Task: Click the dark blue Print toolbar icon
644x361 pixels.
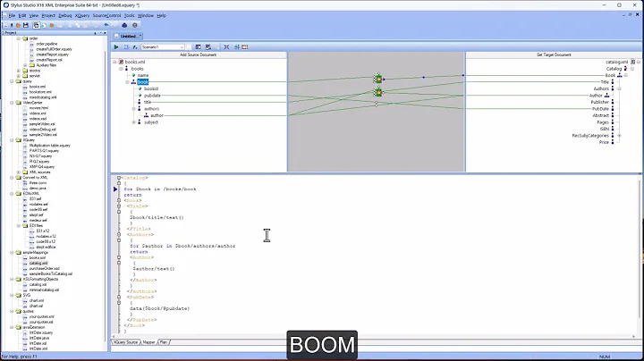Action: tap(124, 25)
